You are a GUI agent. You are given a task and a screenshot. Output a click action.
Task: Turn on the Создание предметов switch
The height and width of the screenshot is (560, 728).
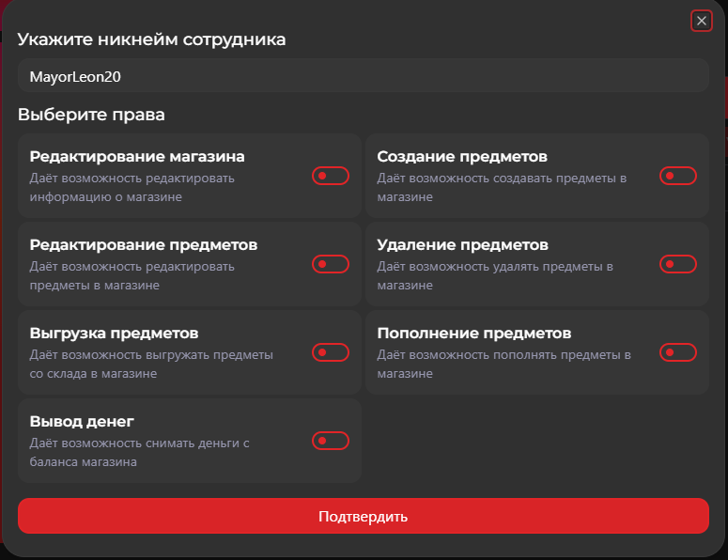678,176
